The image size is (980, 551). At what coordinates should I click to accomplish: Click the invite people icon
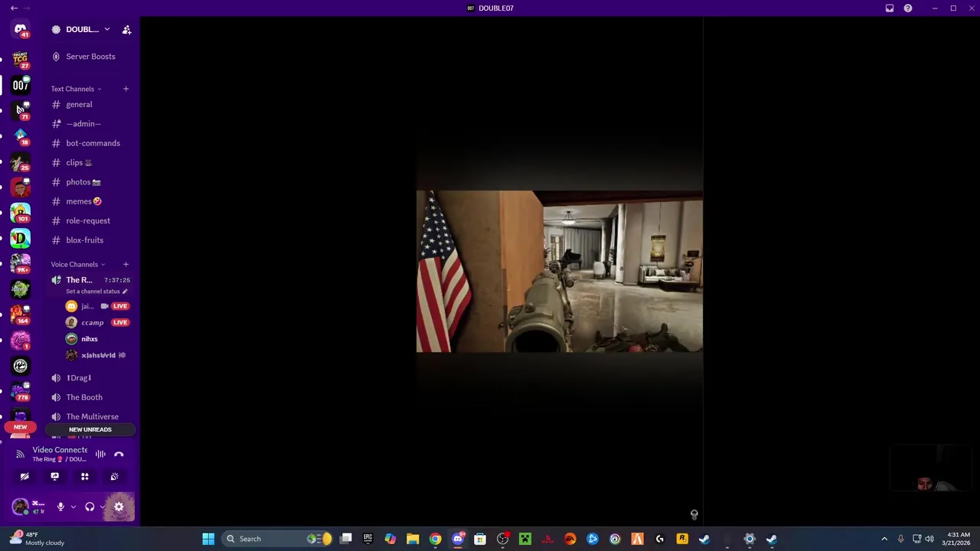point(126,30)
